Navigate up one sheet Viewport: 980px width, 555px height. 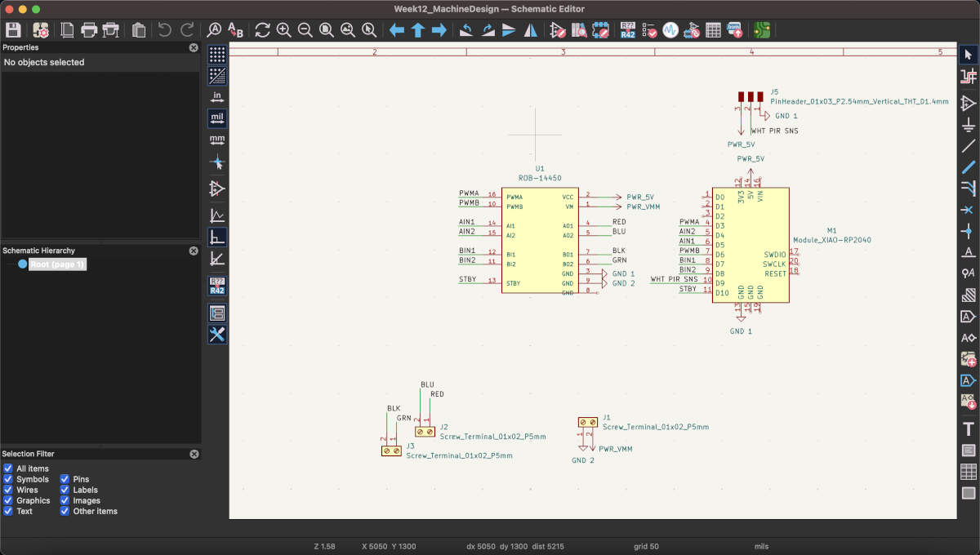tap(417, 30)
